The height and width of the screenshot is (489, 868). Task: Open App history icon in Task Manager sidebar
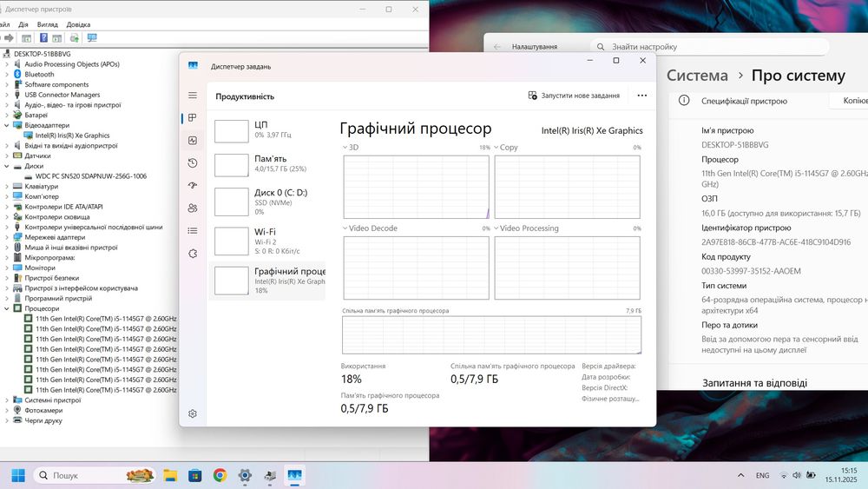(x=193, y=162)
